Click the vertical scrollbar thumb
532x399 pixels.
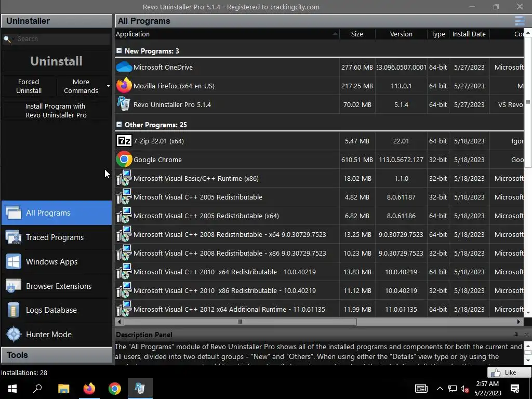(528, 102)
